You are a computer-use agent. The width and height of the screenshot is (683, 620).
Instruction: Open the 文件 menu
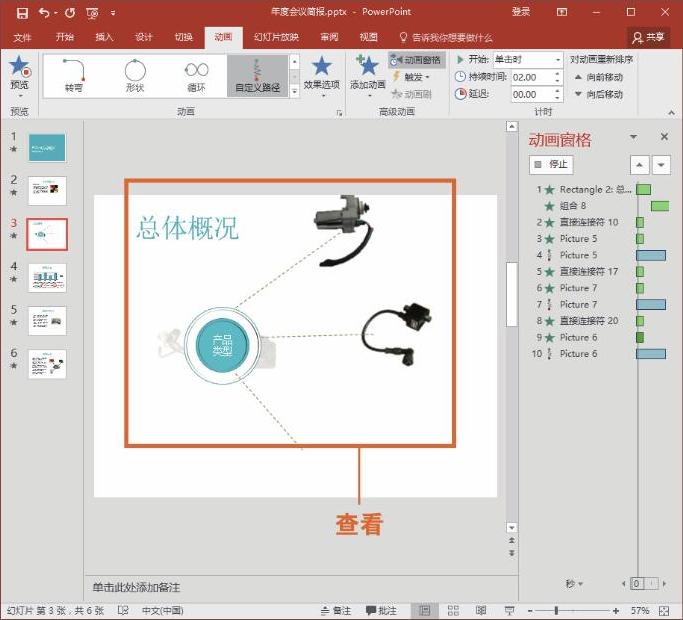pos(22,37)
